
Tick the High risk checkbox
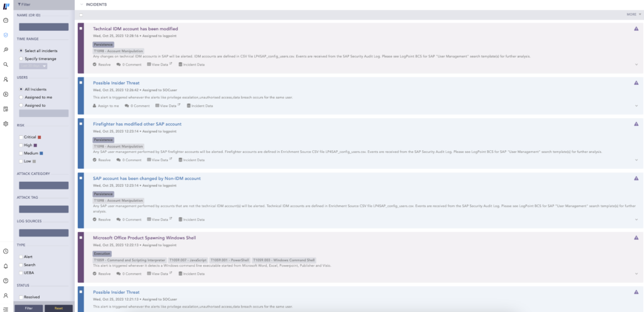(x=21, y=145)
